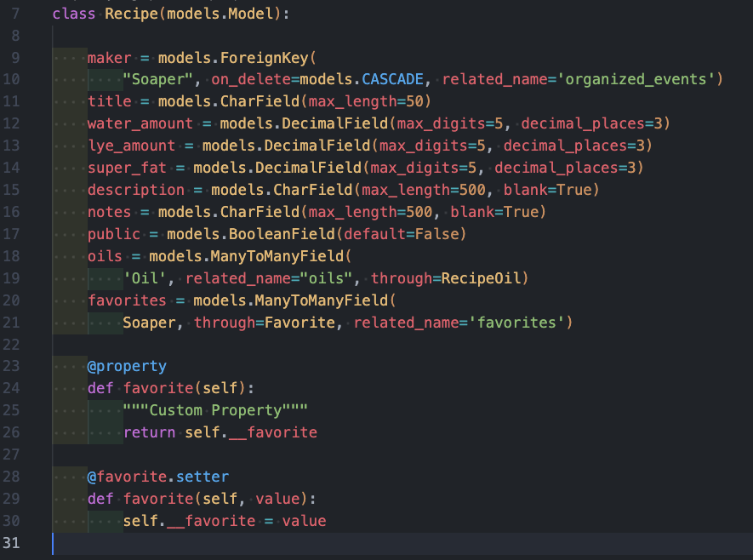
Task: Click 'blank=True' on the description line
Action: pos(547,190)
